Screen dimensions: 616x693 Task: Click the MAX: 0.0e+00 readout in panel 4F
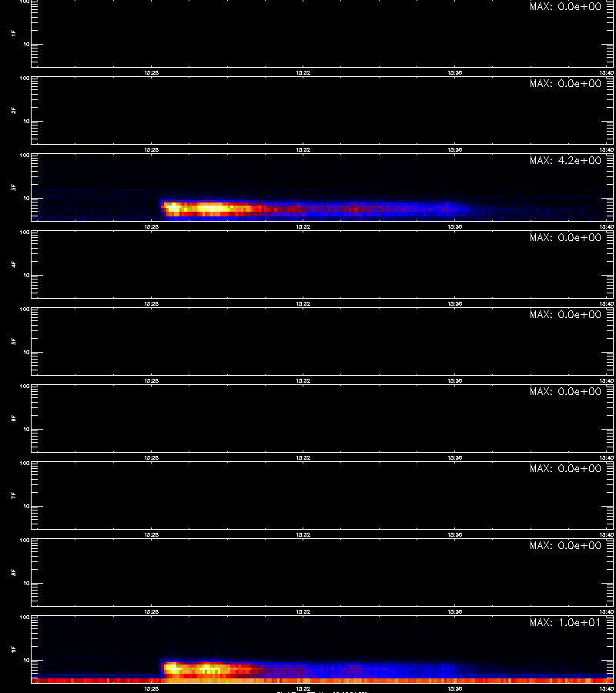click(x=565, y=237)
